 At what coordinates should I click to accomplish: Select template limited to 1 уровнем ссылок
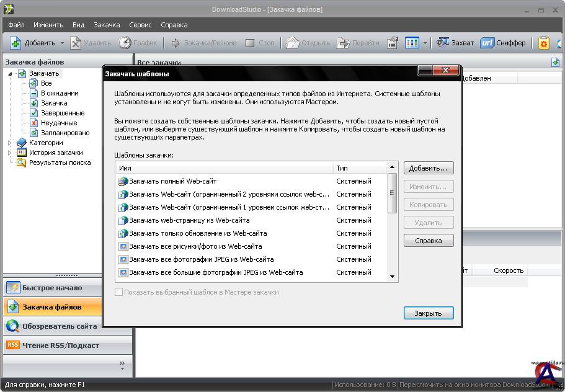(x=252, y=207)
